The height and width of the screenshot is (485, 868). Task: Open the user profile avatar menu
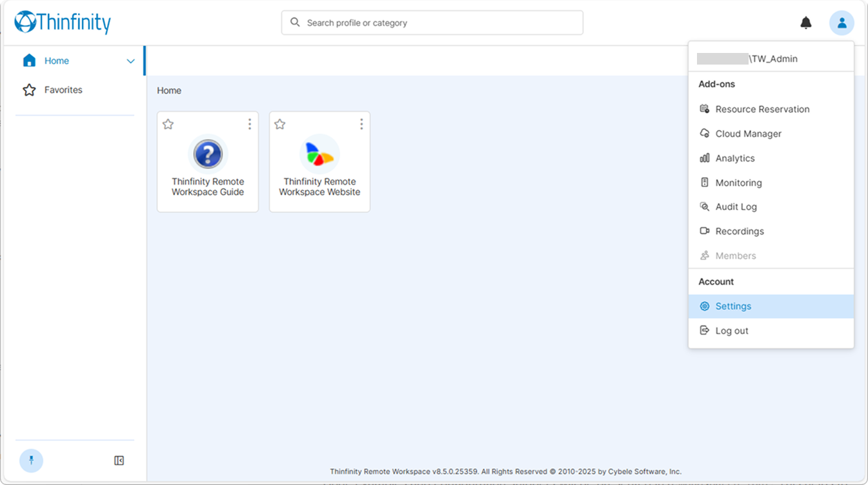(841, 23)
